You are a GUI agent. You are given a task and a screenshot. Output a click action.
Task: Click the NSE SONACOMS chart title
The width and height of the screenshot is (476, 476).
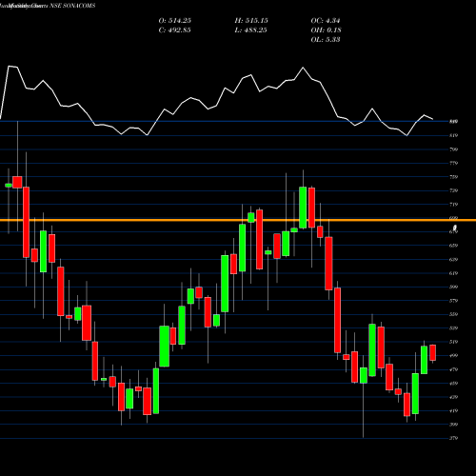coord(48,6)
